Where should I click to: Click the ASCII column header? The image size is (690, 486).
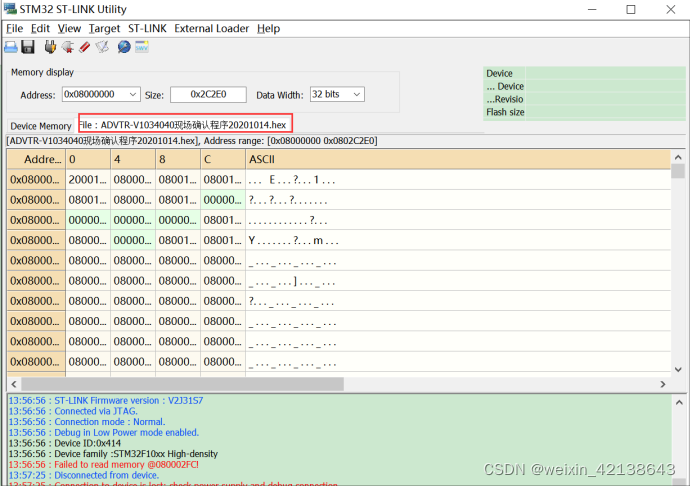click(458, 159)
